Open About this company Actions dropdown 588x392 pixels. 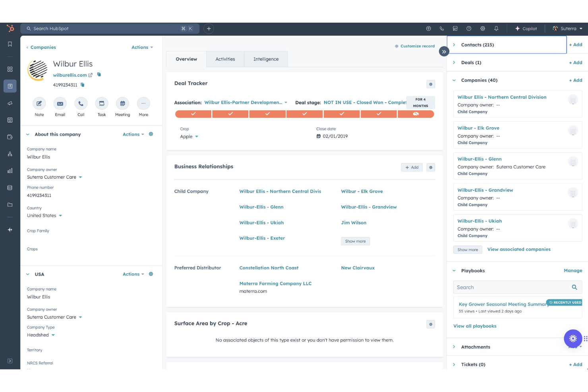(133, 134)
